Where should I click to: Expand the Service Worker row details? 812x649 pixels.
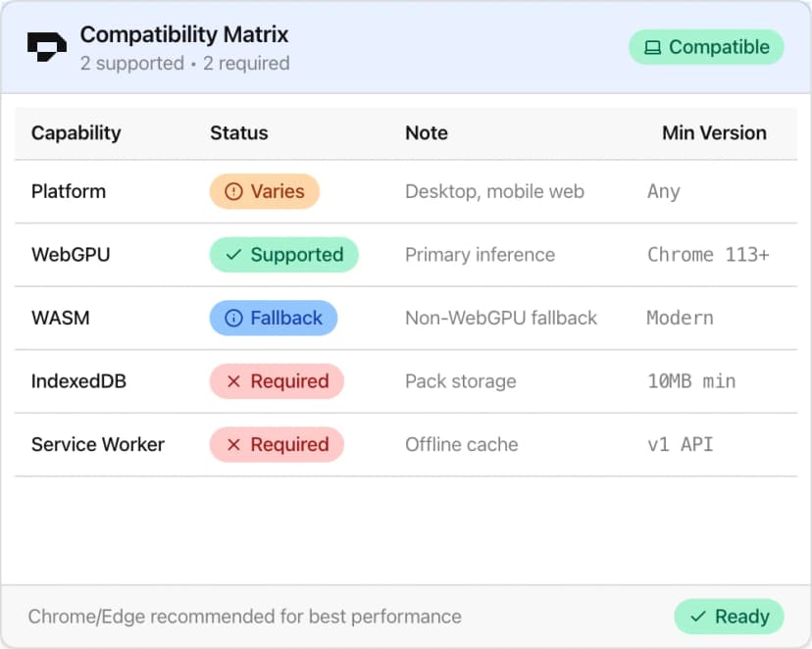pos(98,444)
